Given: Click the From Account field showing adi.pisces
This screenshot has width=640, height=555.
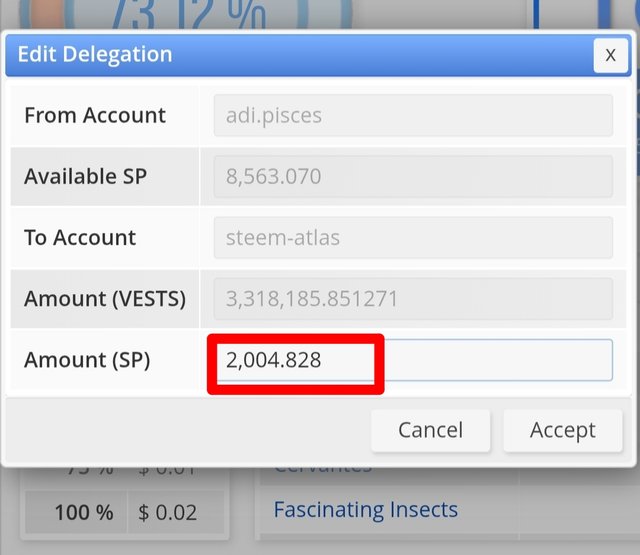Looking at the screenshot, I should [x=412, y=115].
